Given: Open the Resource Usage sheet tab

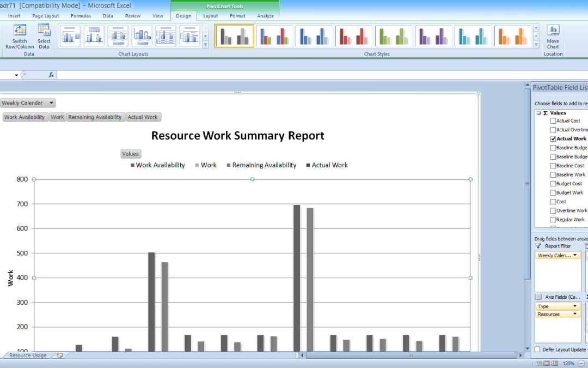Looking at the screenshot, I should [27, 355].
